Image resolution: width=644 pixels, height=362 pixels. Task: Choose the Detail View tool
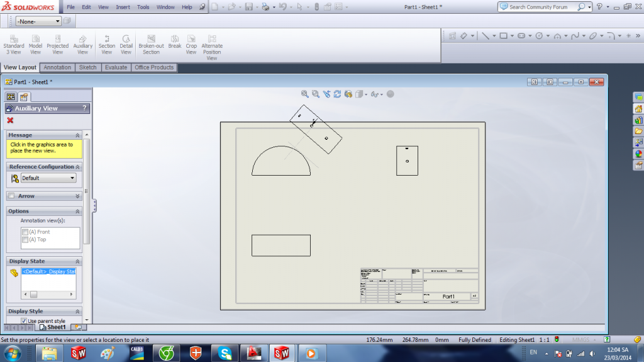pos(126,45)
